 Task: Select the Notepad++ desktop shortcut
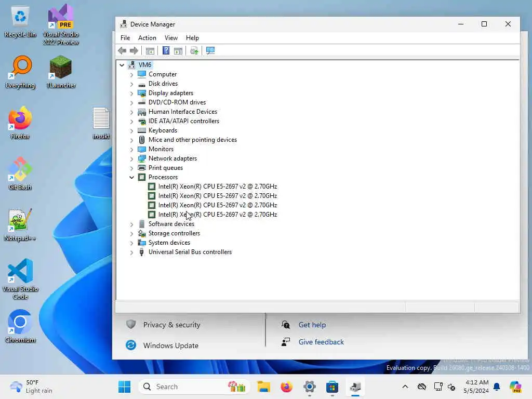pyautogui.click(x=20, y=225)
